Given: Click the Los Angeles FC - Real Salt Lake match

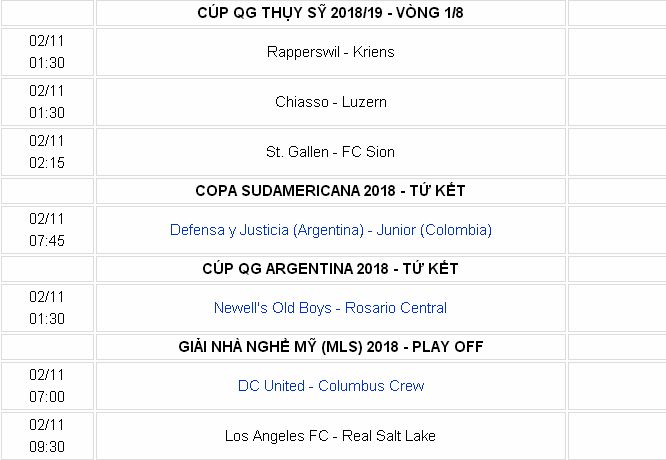Looking at the screenshot, I should pos(330,436).
